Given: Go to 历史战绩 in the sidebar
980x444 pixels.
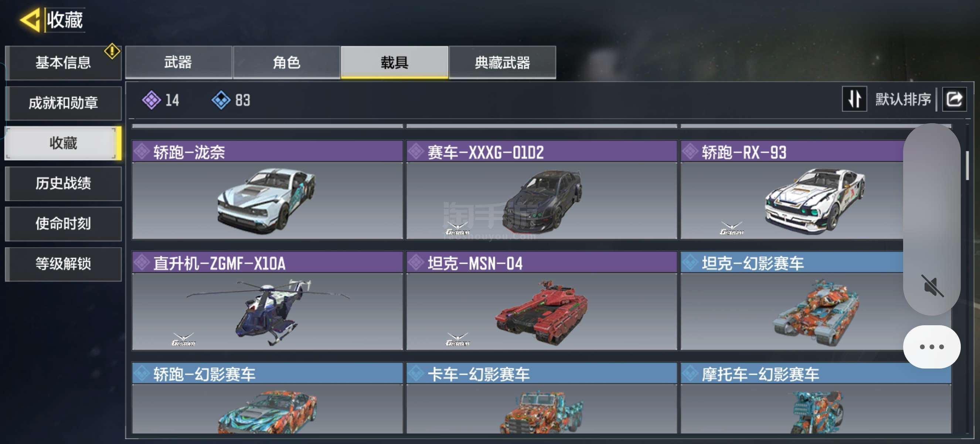Looking at the screenshot, I should click(x=63, y=184).
